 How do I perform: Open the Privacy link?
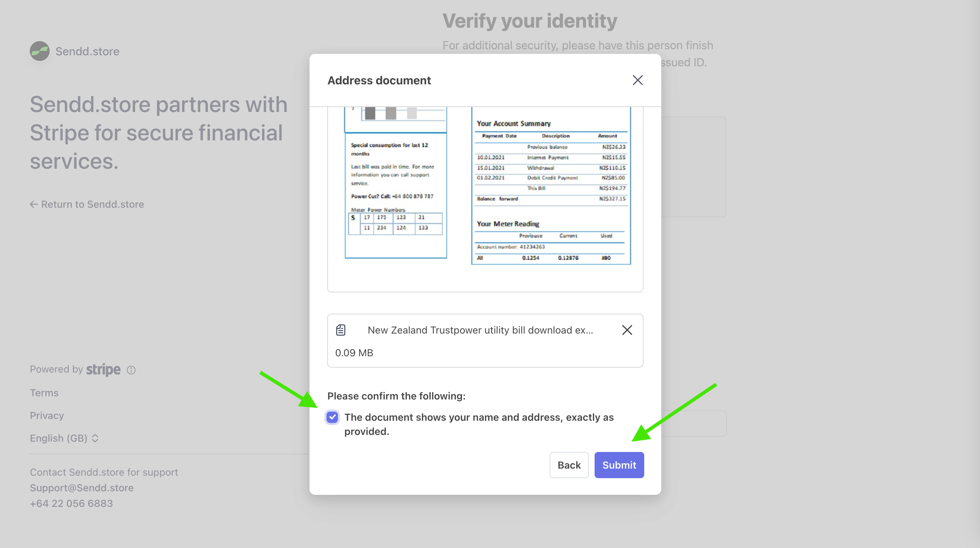(47, 415)
